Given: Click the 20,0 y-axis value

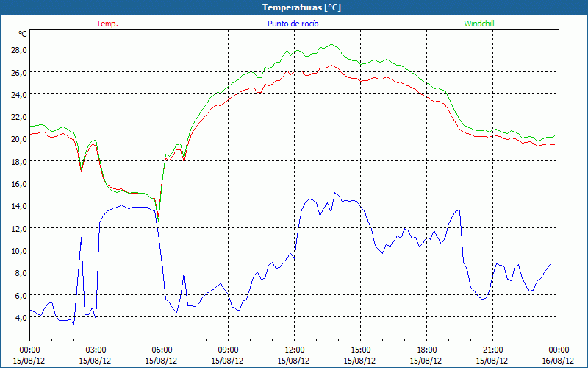Looking at the screenshot, I should [x=18, y=139].
